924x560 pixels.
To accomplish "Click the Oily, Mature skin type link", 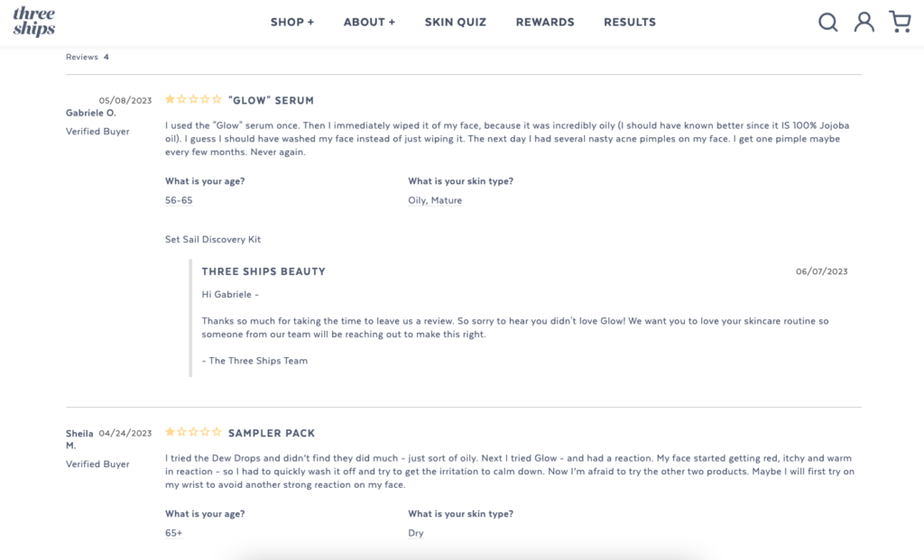I will [x=435, y=200].
